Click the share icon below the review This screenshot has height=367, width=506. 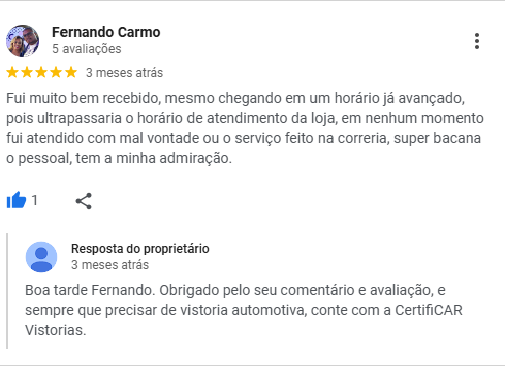tap(83, 201)
